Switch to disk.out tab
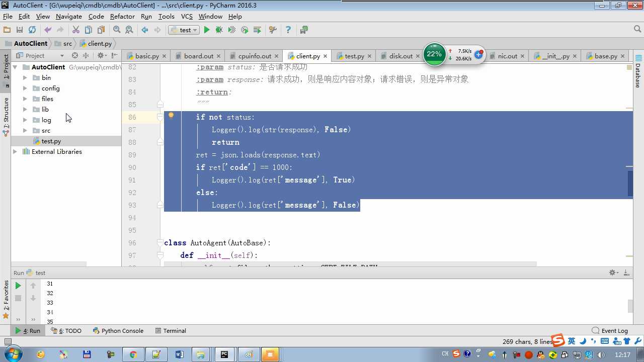Viewport: 644px width, 362px height. [400, 56]
